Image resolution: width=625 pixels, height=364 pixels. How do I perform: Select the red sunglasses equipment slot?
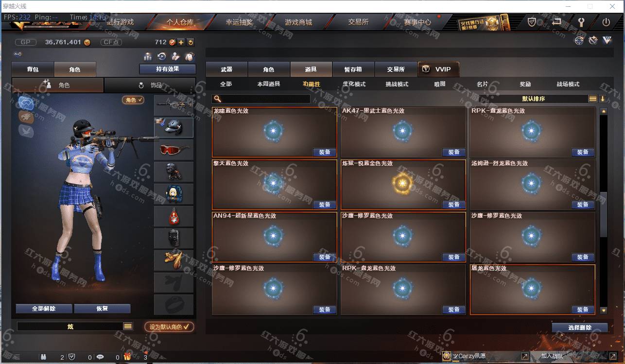[x=174, y=150]
